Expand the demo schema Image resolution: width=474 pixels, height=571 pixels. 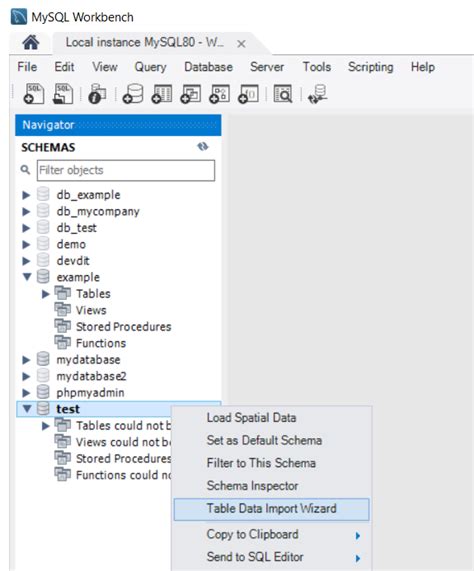tap(26, 244)
